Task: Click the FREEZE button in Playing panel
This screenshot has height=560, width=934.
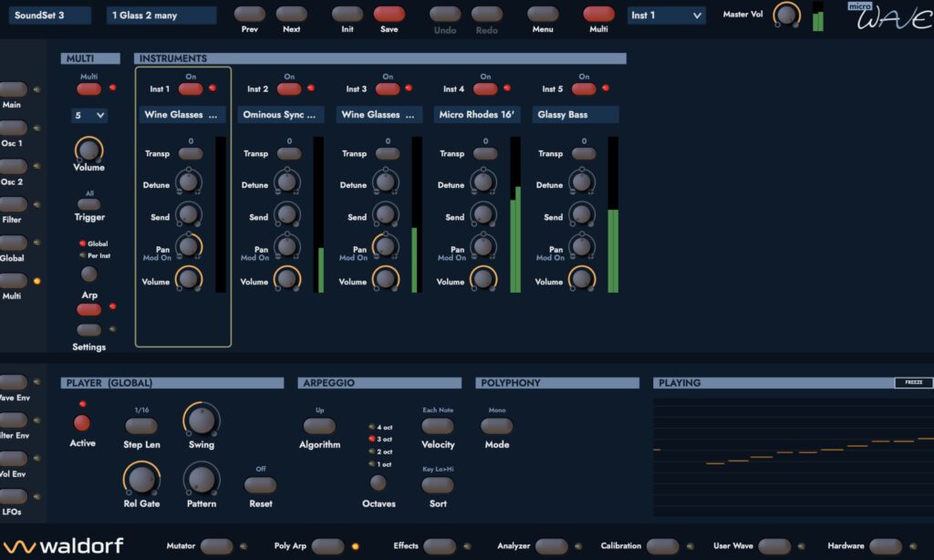Action: click(914, 382)
